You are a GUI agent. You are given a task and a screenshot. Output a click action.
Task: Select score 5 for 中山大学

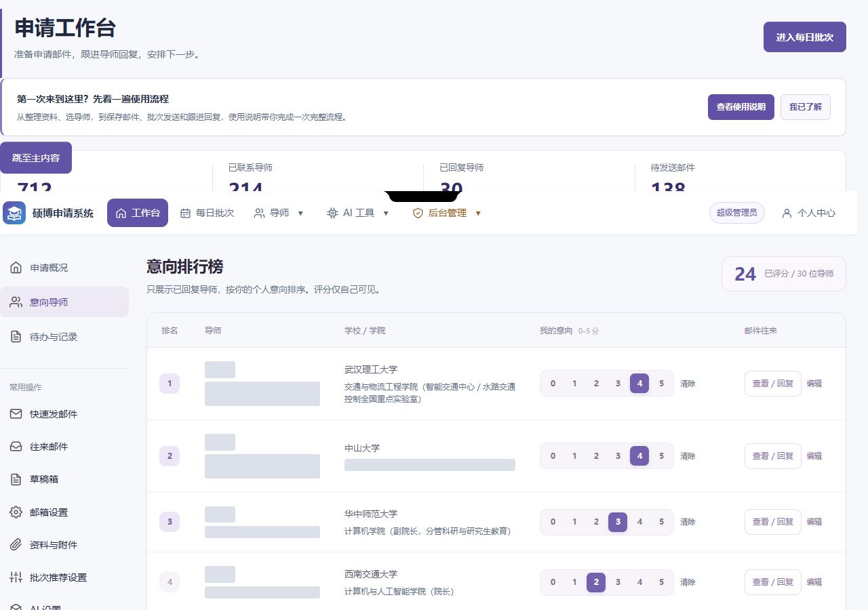(661, 456)
